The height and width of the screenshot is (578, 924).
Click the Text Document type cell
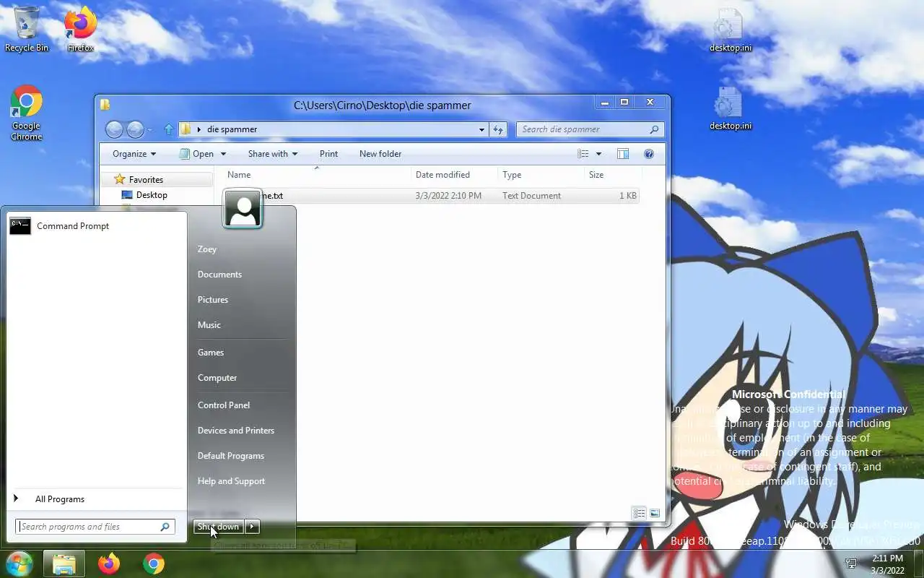(531, 196)
